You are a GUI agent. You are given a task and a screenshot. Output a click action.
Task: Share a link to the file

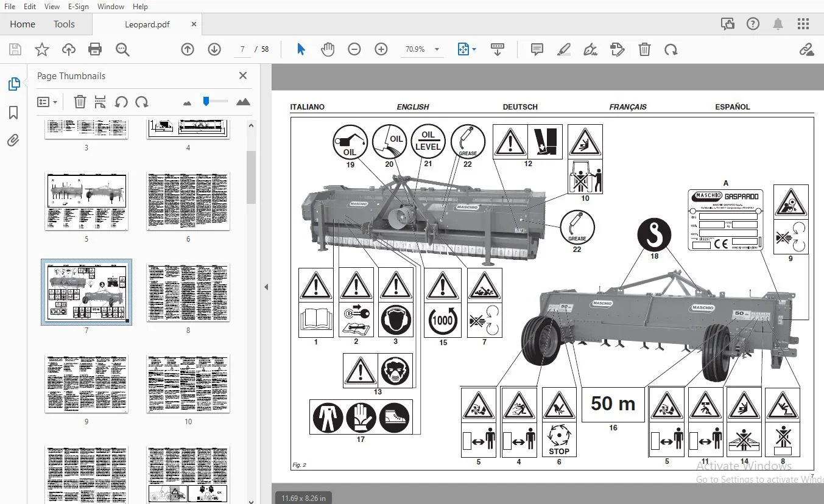tap(806, 49)
